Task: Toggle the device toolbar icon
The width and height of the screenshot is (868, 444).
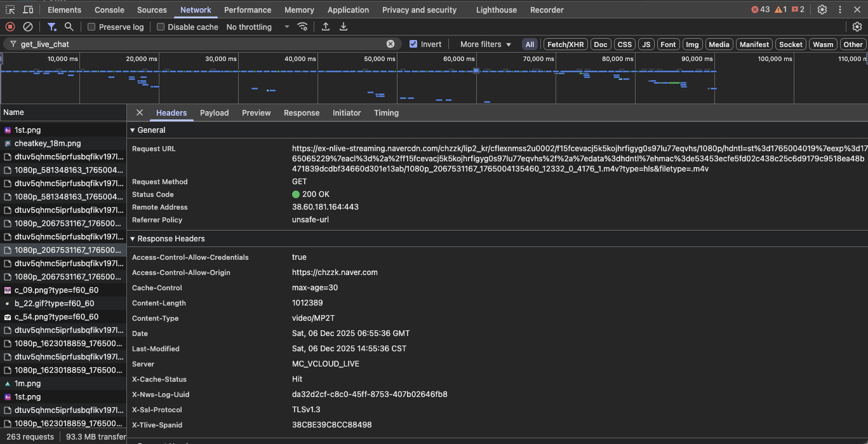Action: pos(29,10)
